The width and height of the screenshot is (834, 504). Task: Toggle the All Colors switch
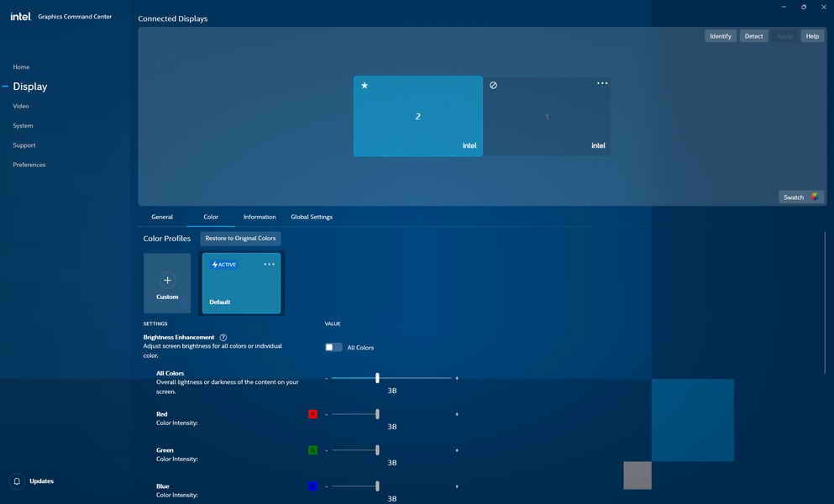[333, 347]
